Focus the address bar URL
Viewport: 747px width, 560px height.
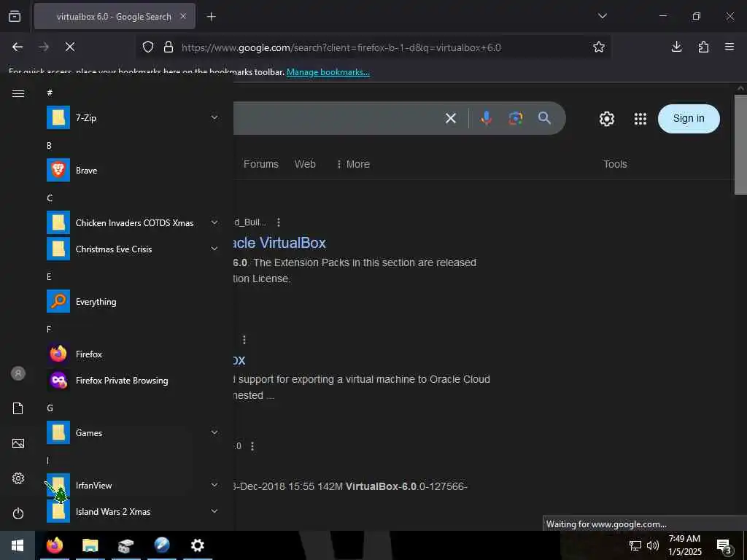click(x=341, y=47)
